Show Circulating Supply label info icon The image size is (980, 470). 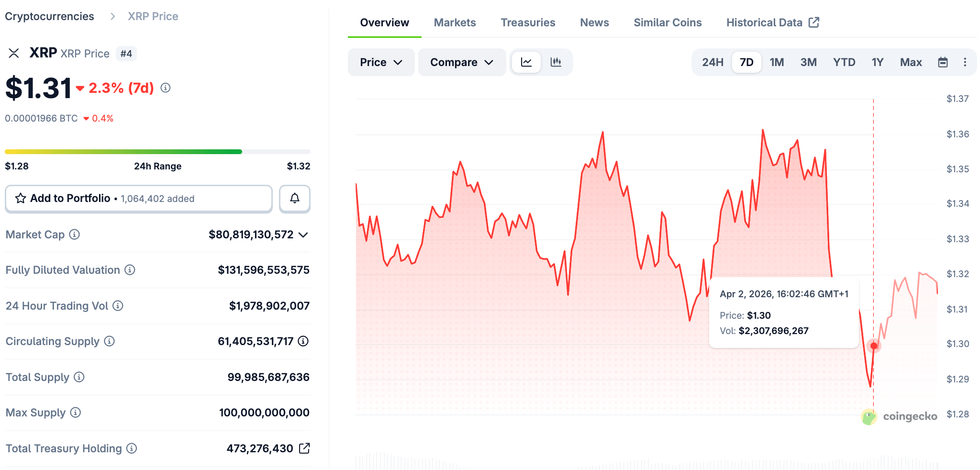tap(110, 341)
